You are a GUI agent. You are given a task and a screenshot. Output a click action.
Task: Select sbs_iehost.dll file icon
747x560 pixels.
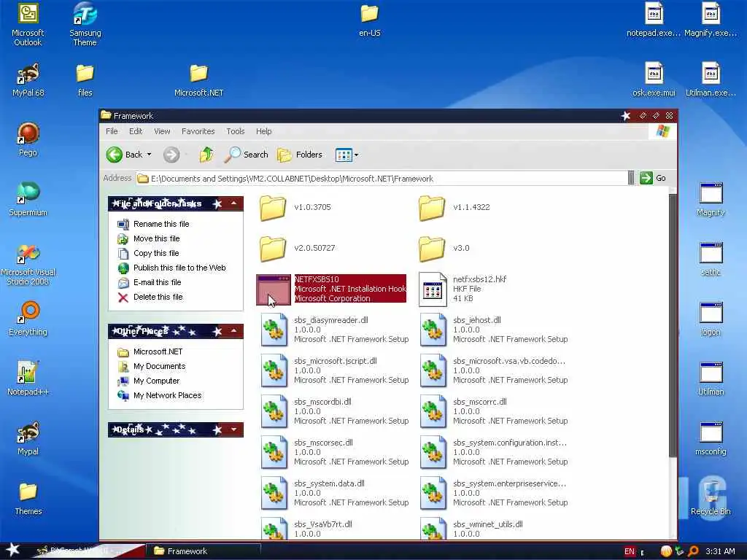tap(433, 330)
